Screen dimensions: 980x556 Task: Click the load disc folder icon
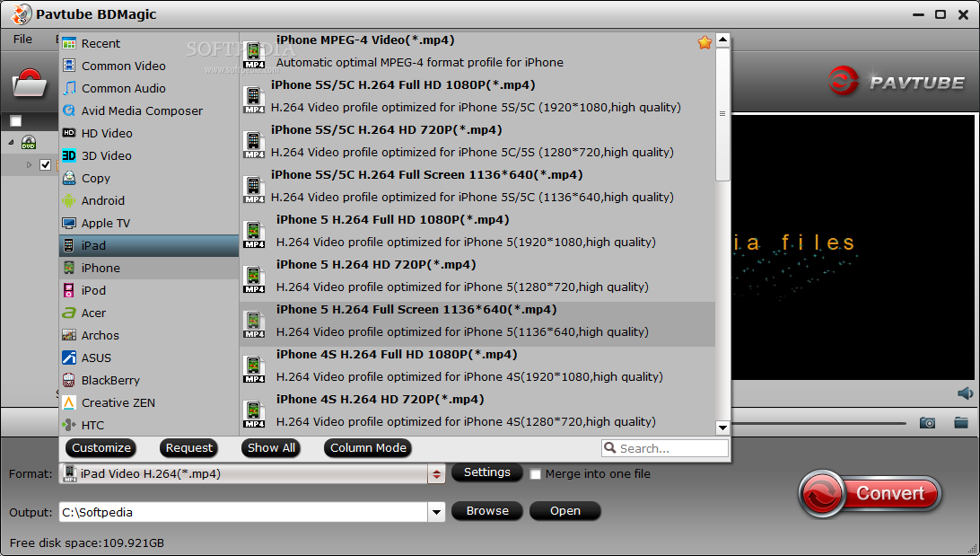click(x=30, y=84)
